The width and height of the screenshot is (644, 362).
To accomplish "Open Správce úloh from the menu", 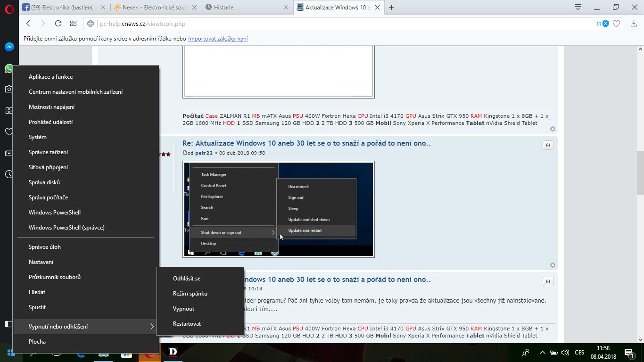I will (86, 247).
